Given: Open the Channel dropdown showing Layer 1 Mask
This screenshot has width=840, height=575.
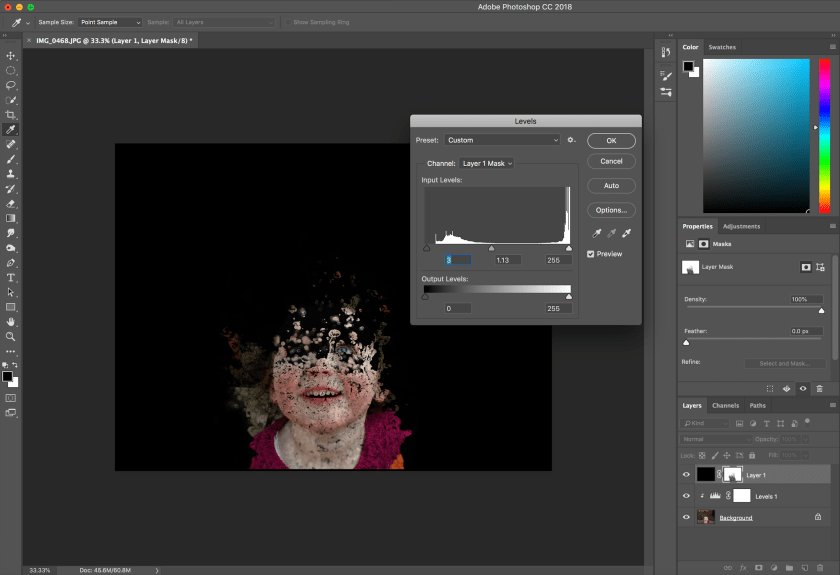Looking at the screenshot, I should pos(486,163).
